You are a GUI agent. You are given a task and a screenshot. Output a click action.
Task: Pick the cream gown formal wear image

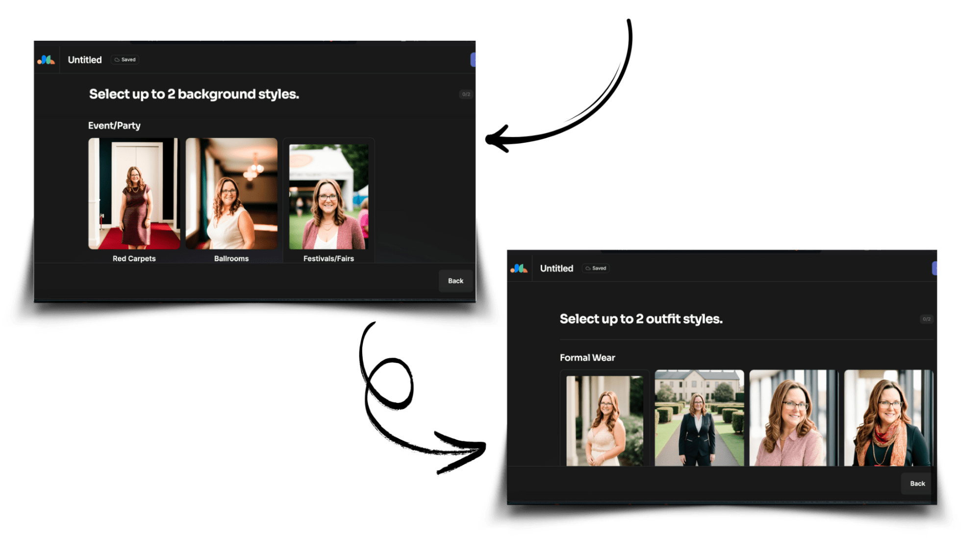[x=604, y=420]
